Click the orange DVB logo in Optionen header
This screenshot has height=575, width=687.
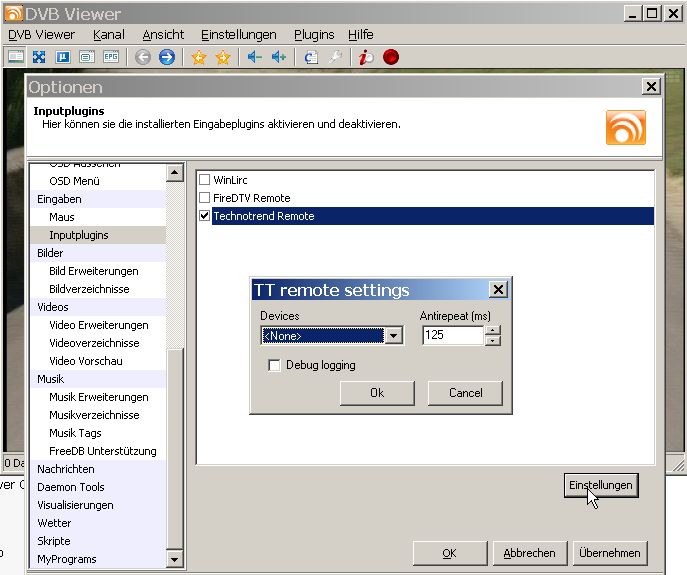(626, 128)
